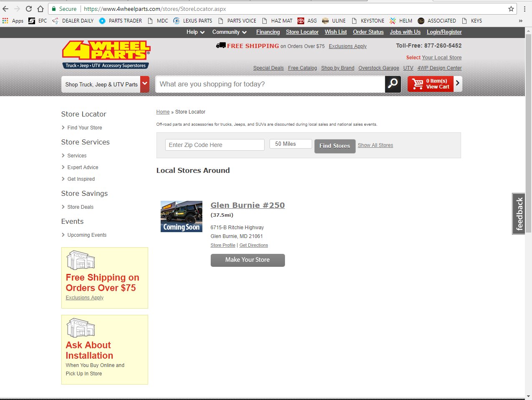The height and width of the screenshot is (400, 532).
Task: Reload the page
Action: click(29, 9)
